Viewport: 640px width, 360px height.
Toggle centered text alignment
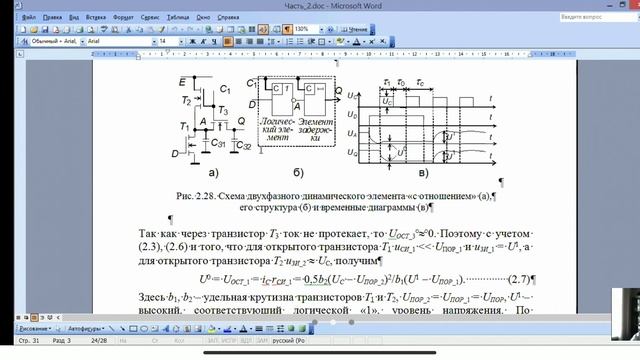(x=239, y=42)
